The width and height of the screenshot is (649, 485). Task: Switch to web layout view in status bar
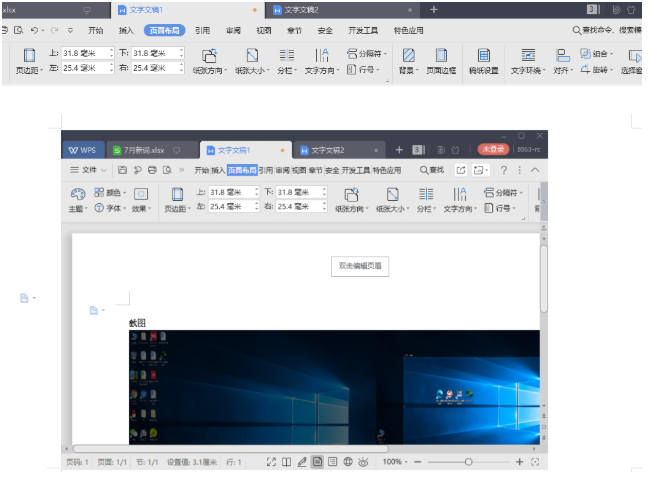348,462
